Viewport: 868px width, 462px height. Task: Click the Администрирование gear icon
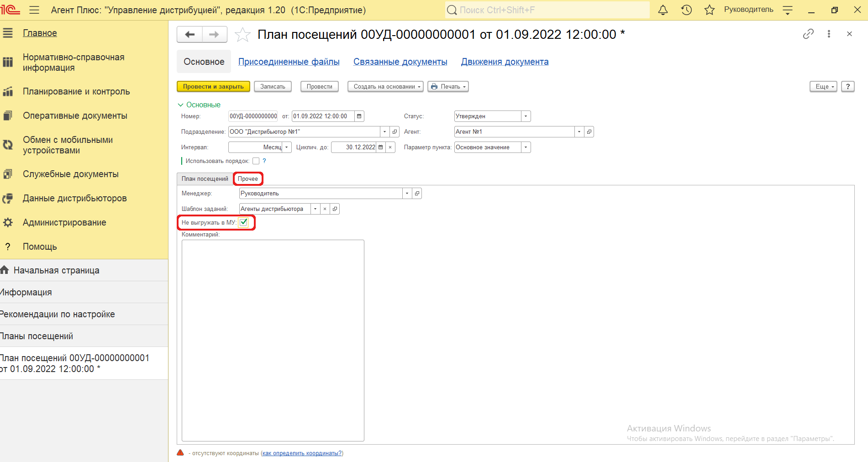(8, 222)
